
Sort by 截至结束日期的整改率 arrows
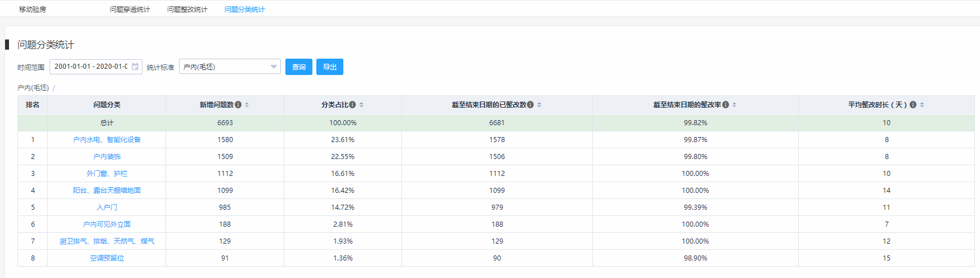pyautogui.click(x=735, y=105)
